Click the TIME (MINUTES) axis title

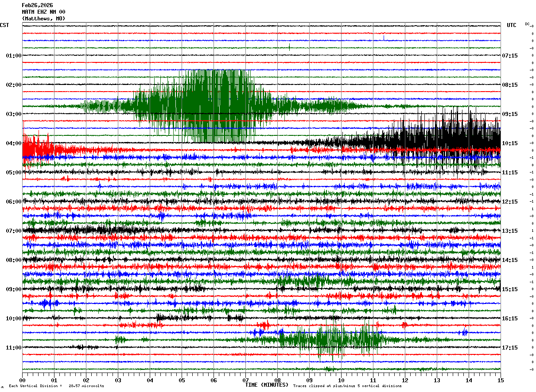click(267, 385)
